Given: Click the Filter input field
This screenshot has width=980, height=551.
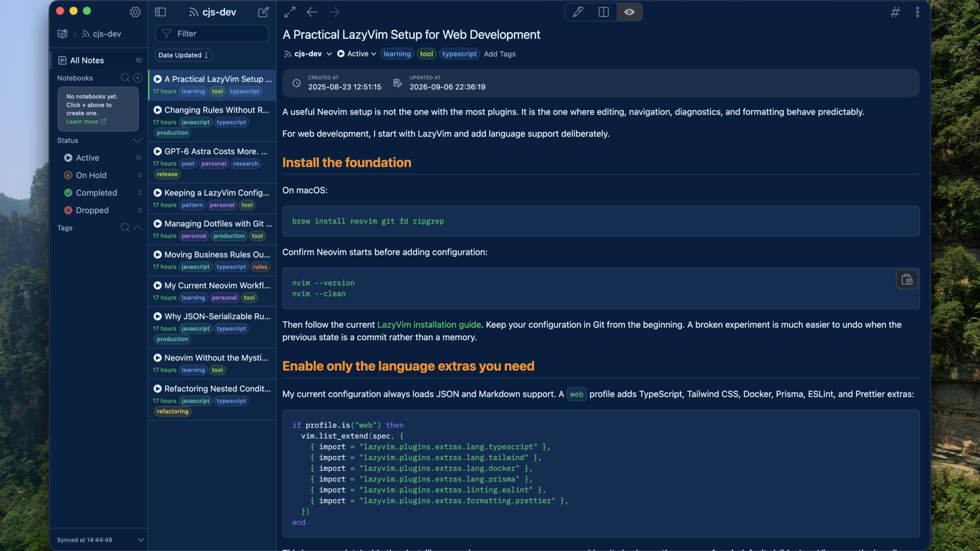Looking at the screenshot, I should click(x=212, y=34).
